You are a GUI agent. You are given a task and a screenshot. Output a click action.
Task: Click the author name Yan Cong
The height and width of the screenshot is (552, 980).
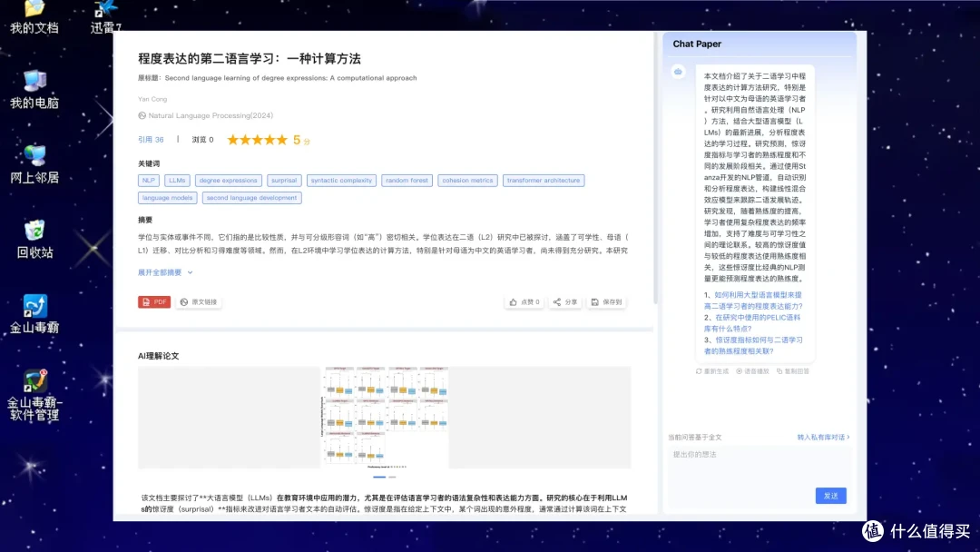(x=152, y=99)
